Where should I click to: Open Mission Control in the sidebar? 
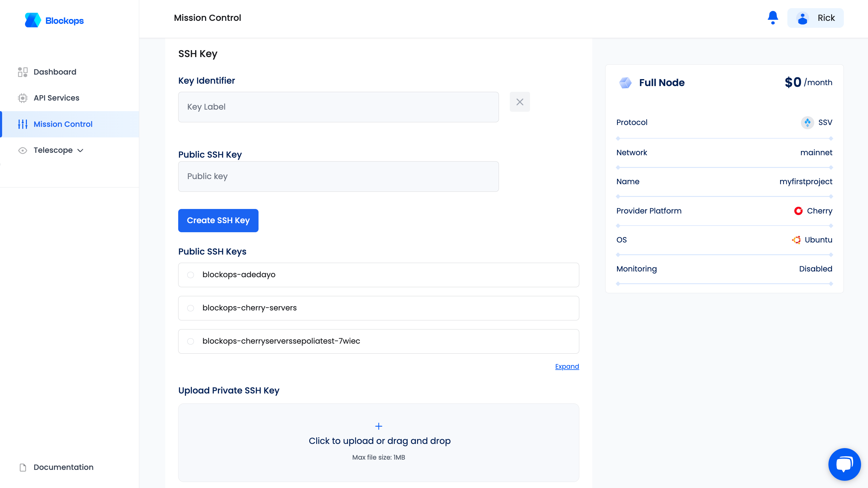pos(69,124)
